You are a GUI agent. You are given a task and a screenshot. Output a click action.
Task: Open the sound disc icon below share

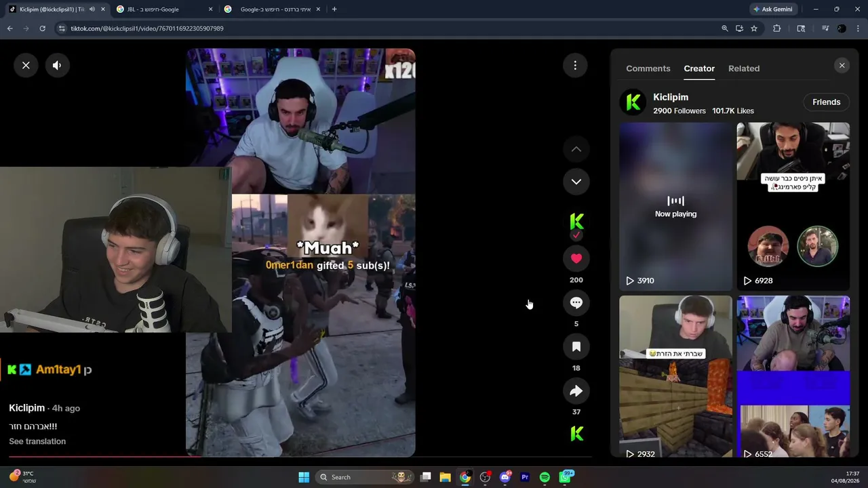(x=576, y=434)
